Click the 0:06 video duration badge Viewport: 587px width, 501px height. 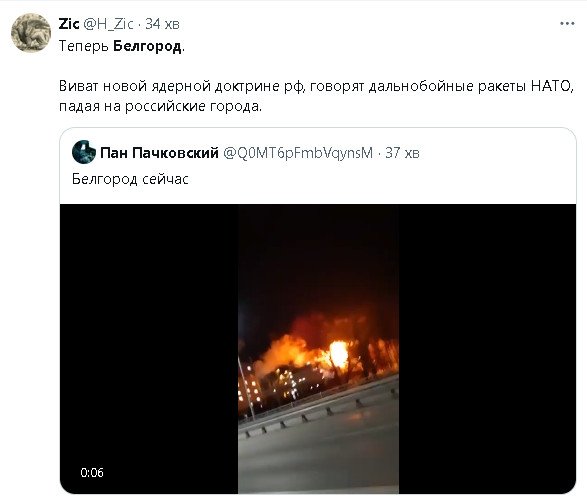[x=92, y=472]
